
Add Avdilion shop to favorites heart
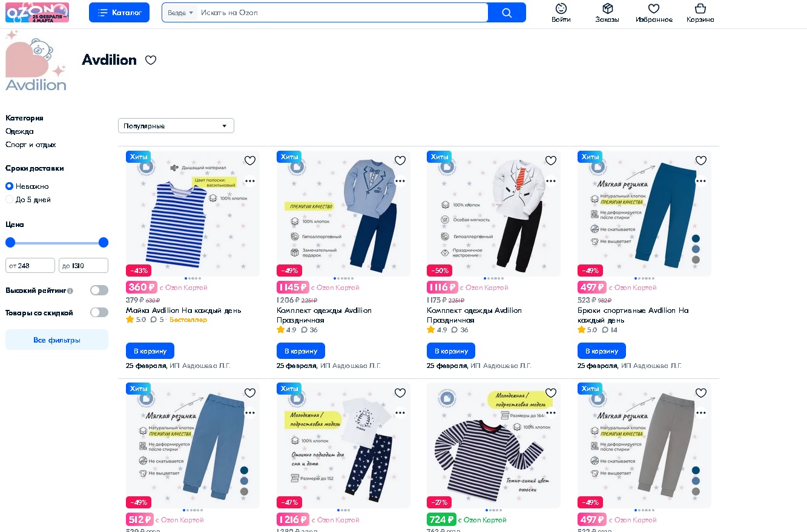point(151,60)
